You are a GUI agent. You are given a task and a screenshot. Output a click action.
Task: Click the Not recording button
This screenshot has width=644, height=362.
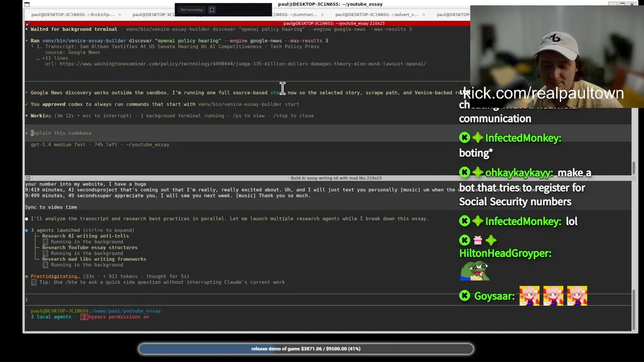192,10
